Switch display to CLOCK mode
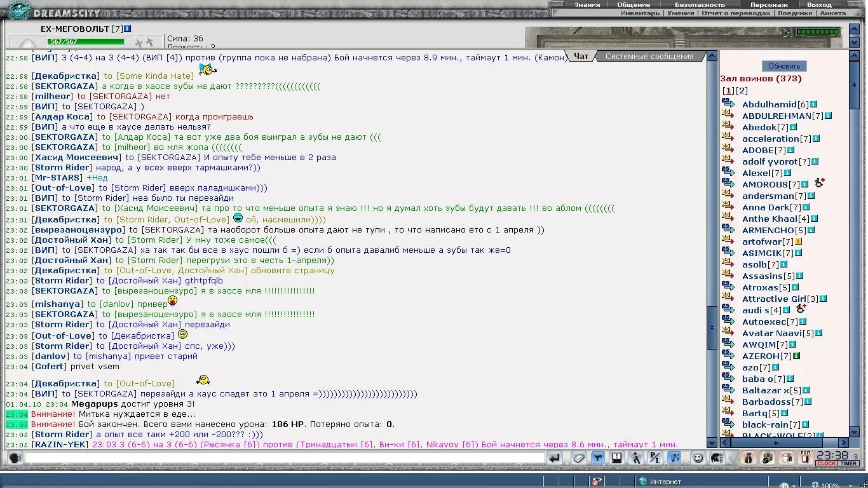868x488 pixels. click(827, 464)
